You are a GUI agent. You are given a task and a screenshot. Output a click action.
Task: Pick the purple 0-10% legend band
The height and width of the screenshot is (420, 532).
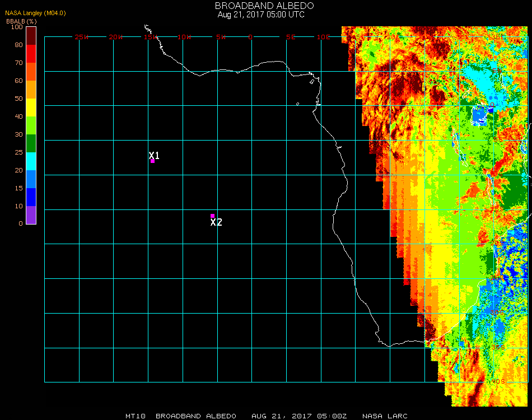[31, 215]
